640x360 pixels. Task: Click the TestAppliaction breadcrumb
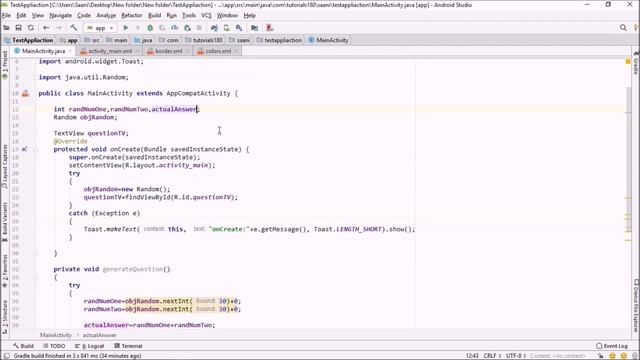tap(29, 40)
